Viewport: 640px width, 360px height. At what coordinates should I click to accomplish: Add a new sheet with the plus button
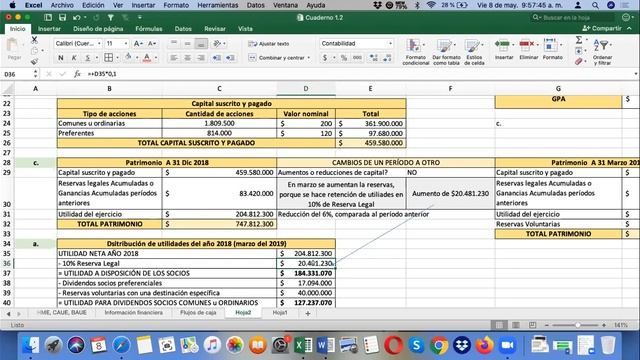click(308, 313)
